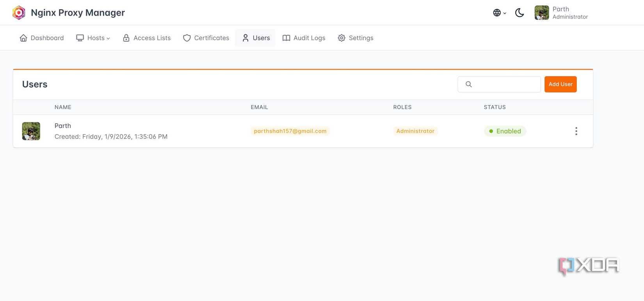The height and width of the screenshot is (301, 644).
Task: Click the email parthshah157@gmail.com
Action: pos(290,131)
